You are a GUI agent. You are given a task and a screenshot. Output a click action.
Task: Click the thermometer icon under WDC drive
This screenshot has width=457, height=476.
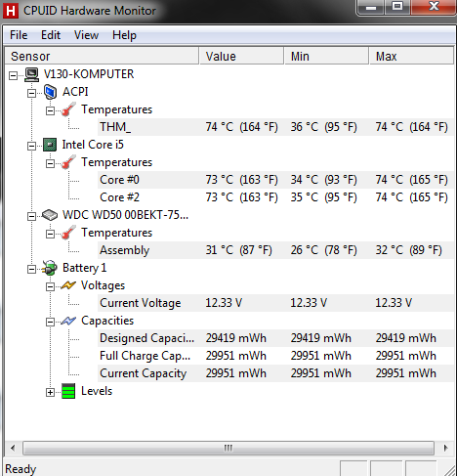[x=68, y=233]
